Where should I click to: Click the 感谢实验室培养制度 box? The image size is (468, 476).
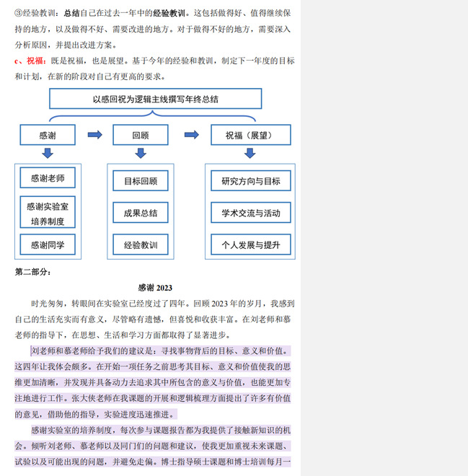click(x=48, y=211)
